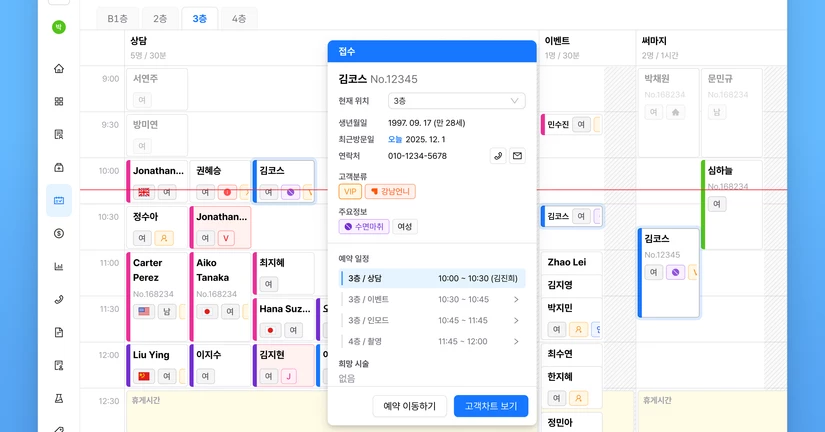Click the phone number 010-1234-5678
The image size is (825, 432).
pos(417,156)
